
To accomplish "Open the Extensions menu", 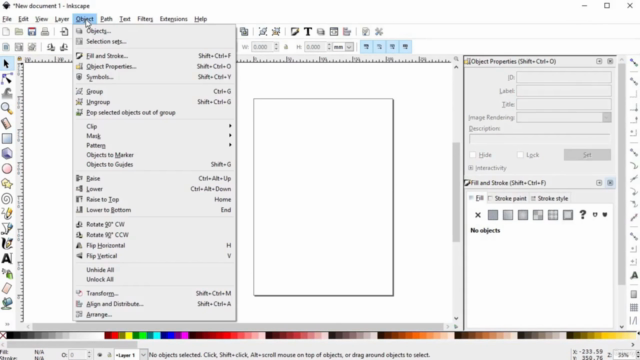I will (x=173, y=19).
